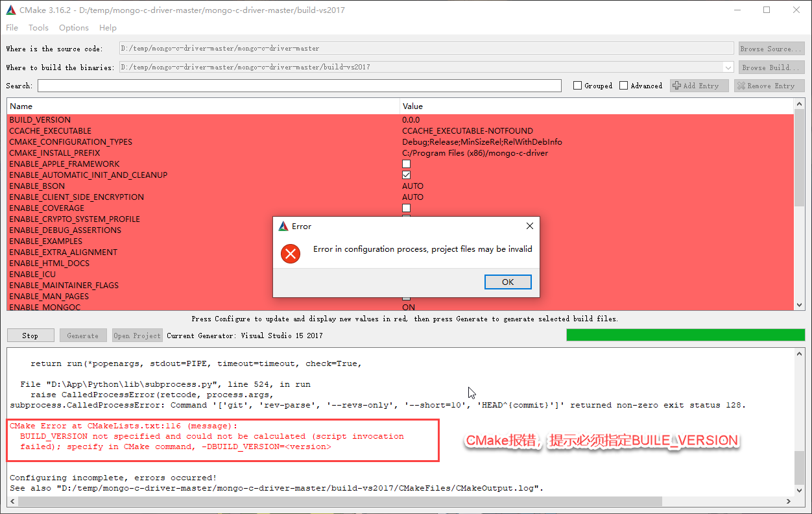Image resolution: width=812 pixels, height=514 pixels.
Task: Click the Open Project button
Action: point(137,336)
